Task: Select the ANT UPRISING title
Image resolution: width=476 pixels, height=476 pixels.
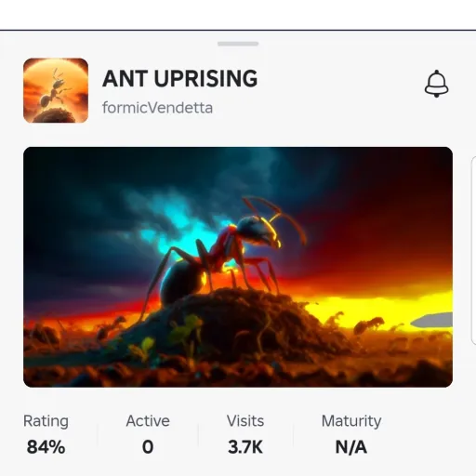Action: 179,78
